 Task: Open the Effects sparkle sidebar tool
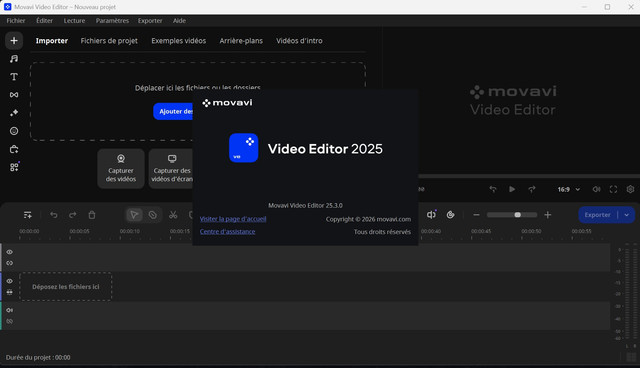[14, 113]
